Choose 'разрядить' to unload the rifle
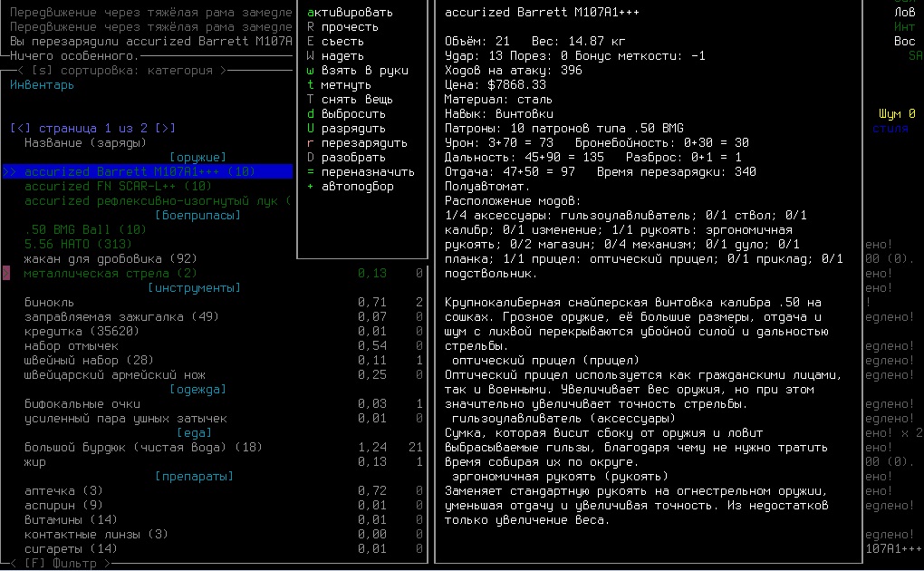924x571 pixels. [346, 128]
